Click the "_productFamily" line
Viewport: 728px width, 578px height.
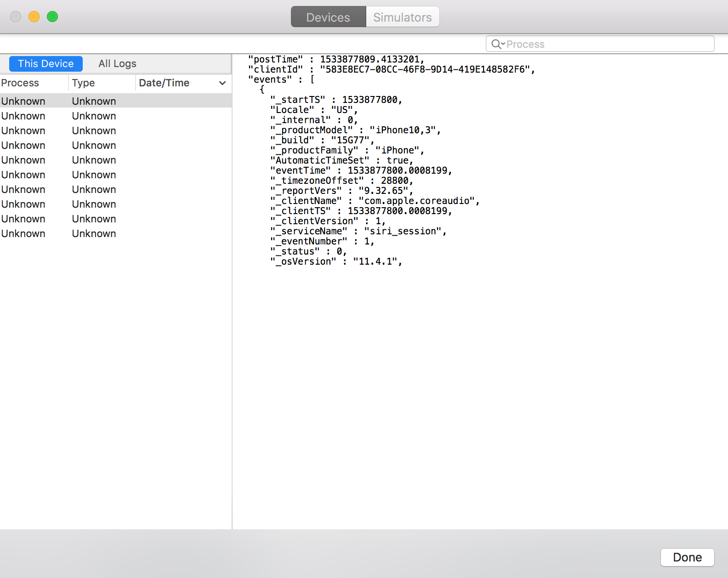(x=347, y=150)
